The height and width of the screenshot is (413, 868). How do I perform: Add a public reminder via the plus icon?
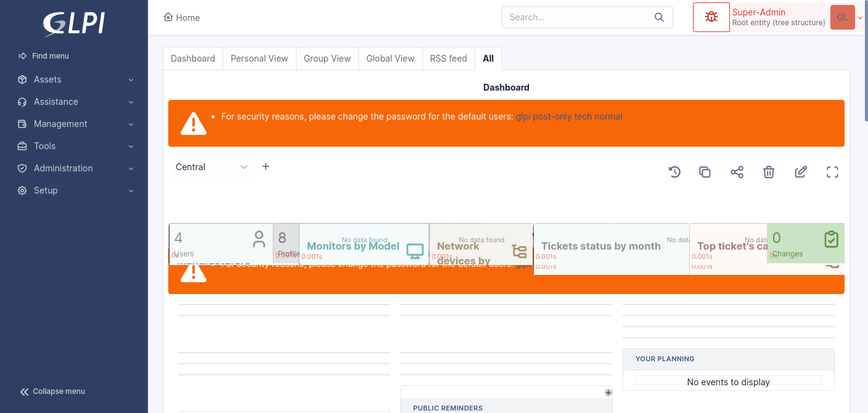[x=608, y=393]
